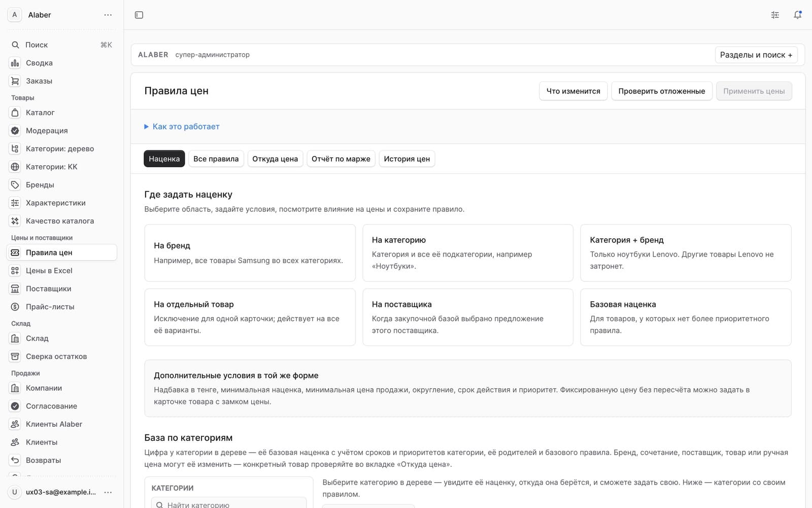This screenshot has height=508, width=812.
Task: Click the Сводка chart icon
Action: click(x=15, y=63)
